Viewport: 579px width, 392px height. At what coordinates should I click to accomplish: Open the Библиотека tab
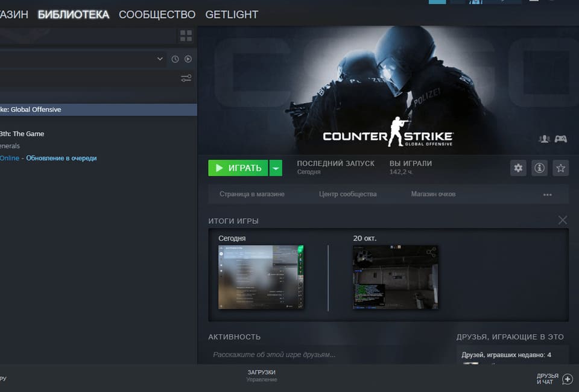point(74,14)
